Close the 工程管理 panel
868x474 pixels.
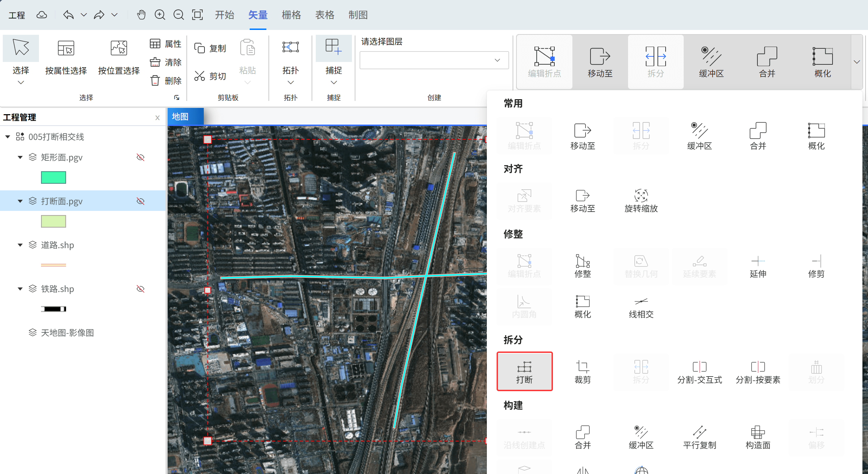pos(158,118)
